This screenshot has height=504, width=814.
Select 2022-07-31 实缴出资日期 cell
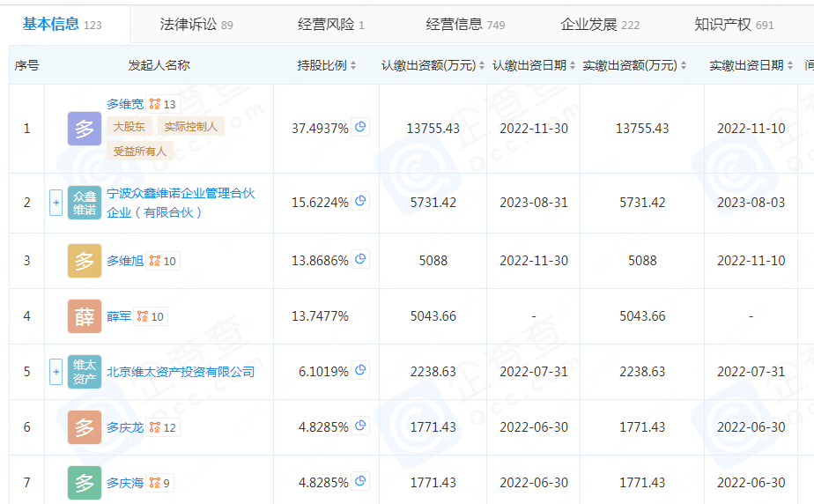(751, 372)
